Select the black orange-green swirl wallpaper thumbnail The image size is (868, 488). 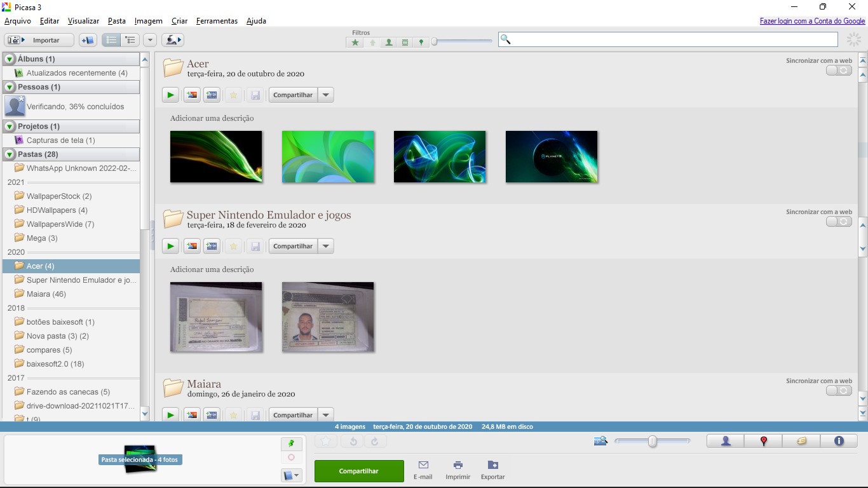pyautogui.click(x=216, y=156)
